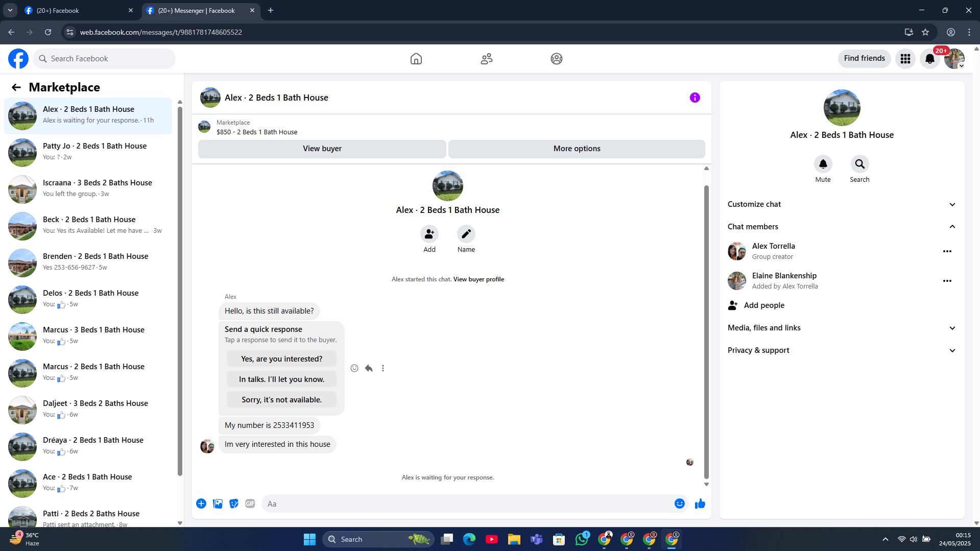
Task: Open the Friends icon in top navigation
Action: 487,59
